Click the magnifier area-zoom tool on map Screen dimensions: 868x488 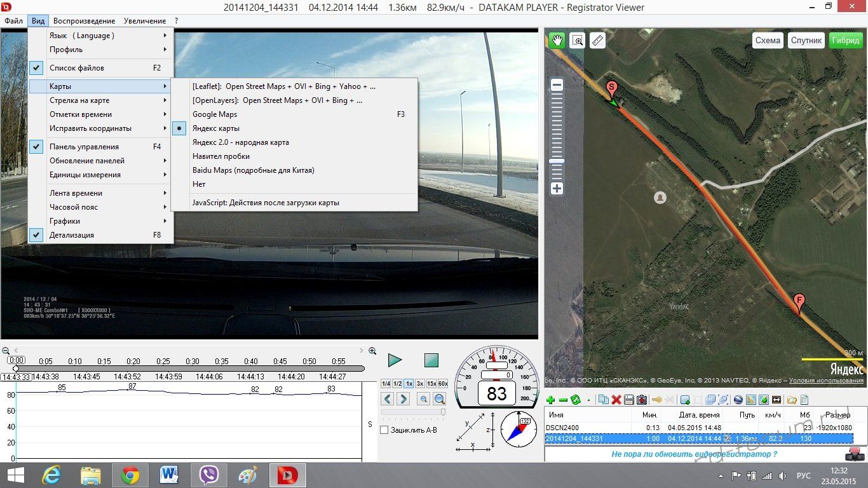[577, 41]
